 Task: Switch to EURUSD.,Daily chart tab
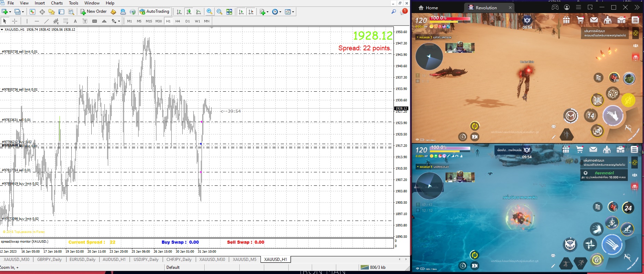click(82, 260)
